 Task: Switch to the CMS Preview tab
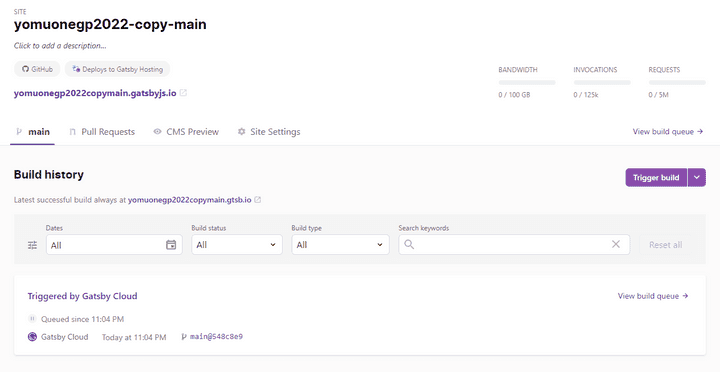pos(186,132)
